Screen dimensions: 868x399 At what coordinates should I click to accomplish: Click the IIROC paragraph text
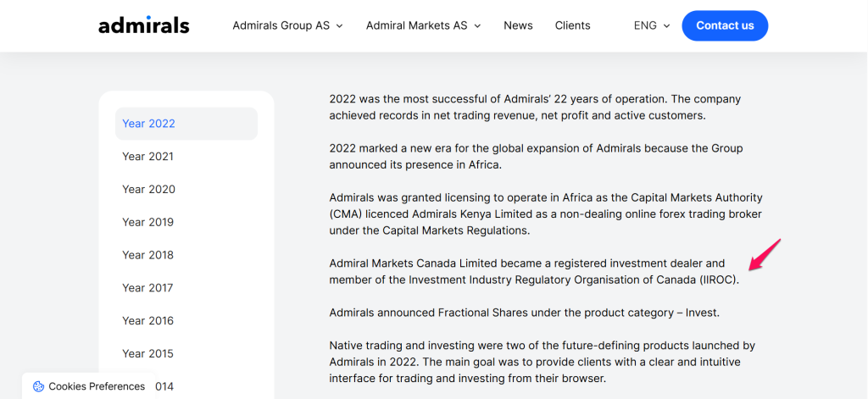tap(534, 271)
